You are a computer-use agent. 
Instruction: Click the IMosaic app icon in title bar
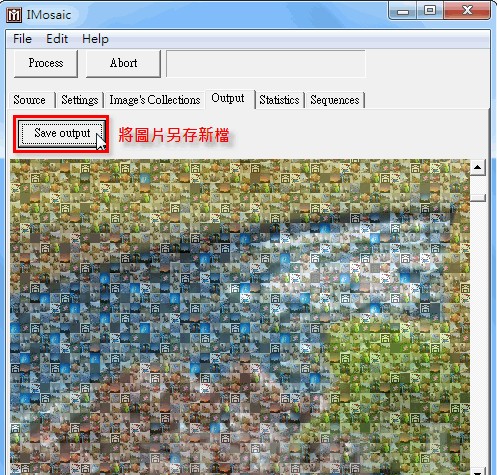point(14,15)
